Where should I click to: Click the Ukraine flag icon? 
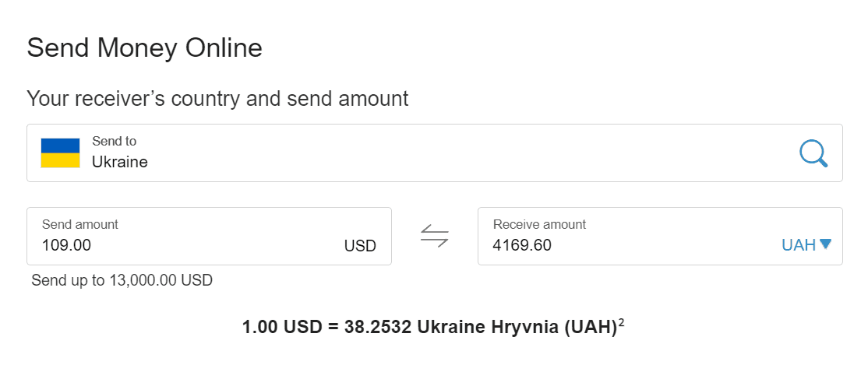[60, 153]
